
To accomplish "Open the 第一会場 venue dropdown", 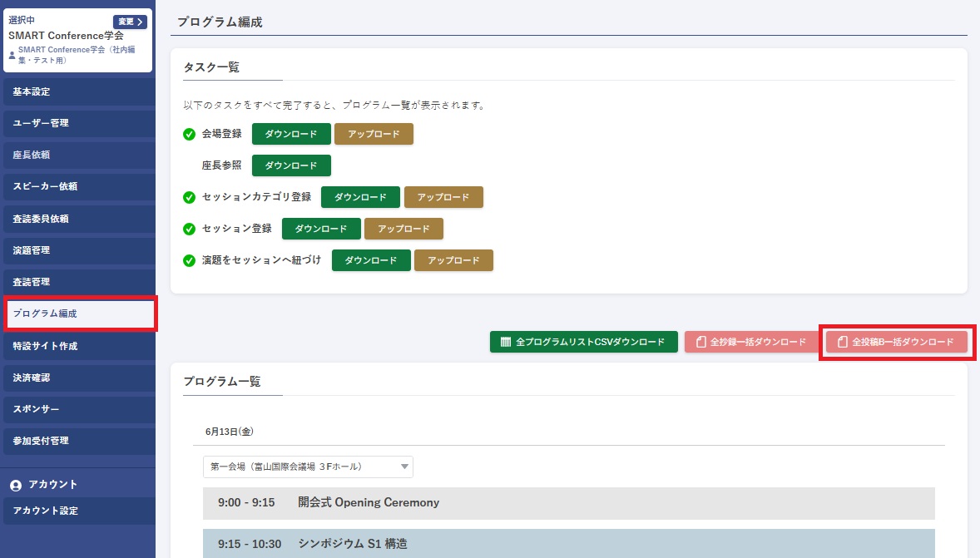I will click(x=308, y=467).
